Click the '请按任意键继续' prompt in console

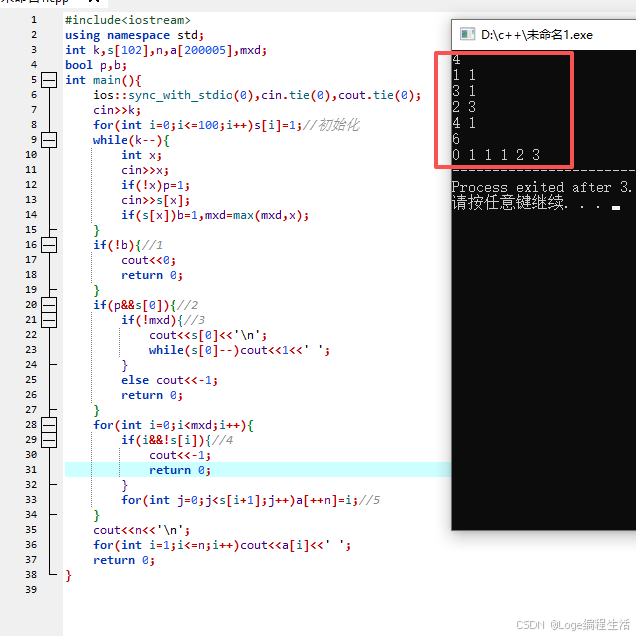coord(508,202)
